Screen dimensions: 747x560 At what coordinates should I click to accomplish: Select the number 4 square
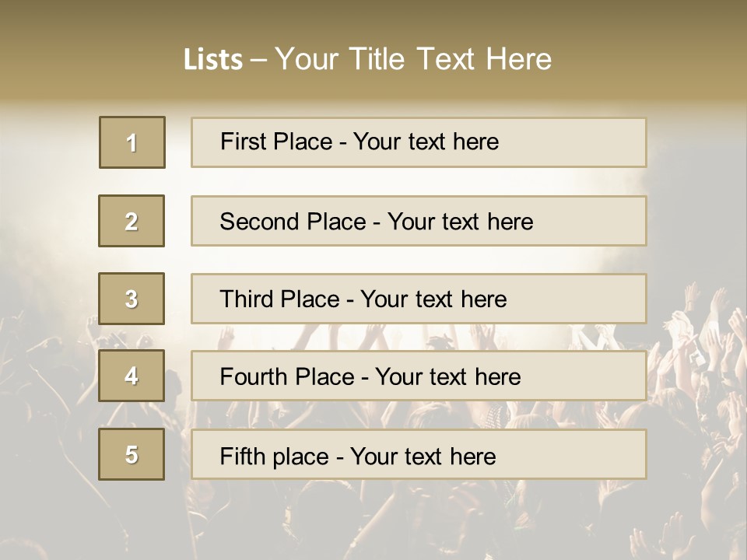pos(132,376)
